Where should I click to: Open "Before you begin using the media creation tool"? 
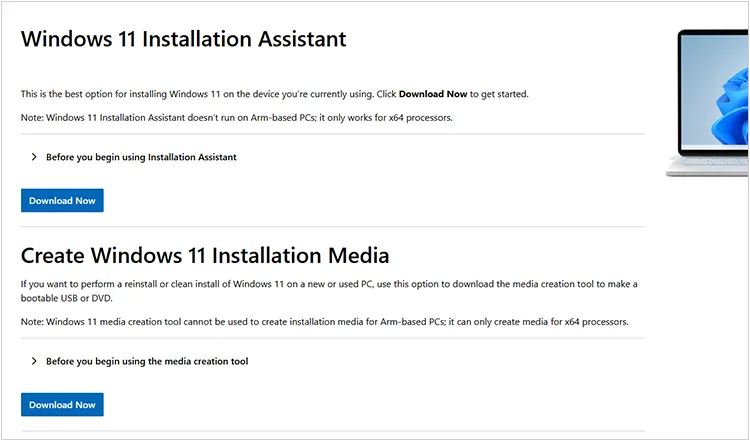tap(147, 361)
